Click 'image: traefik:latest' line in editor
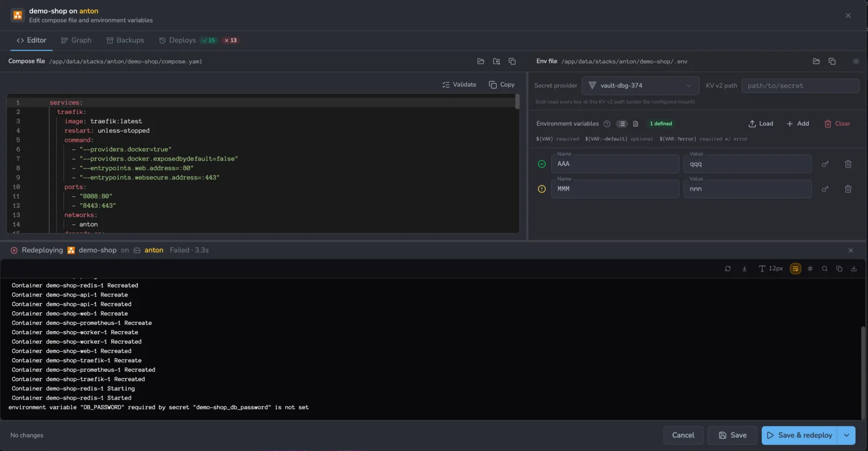The height and width of the screenshot is (451, 868). (x=103, y=121)
